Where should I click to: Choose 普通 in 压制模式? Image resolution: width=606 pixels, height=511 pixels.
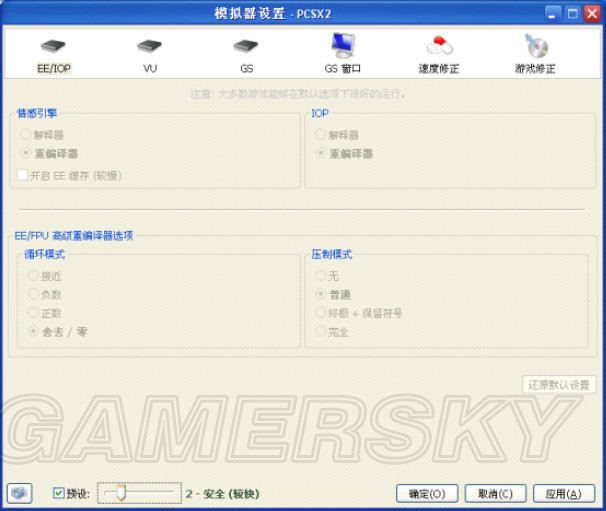pyautogui.click(x=333, y=294)
